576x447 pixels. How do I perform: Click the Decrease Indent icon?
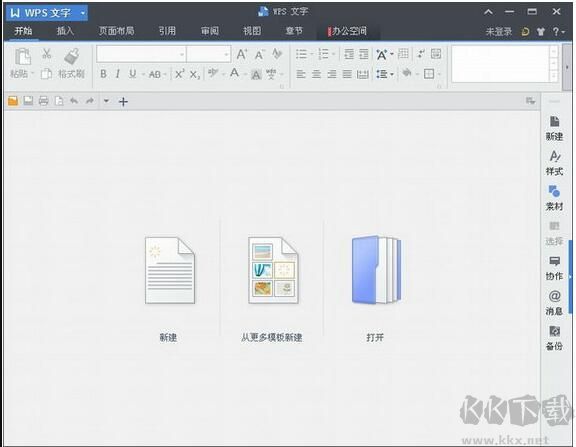pyautogui.click(x=349, y=54)
